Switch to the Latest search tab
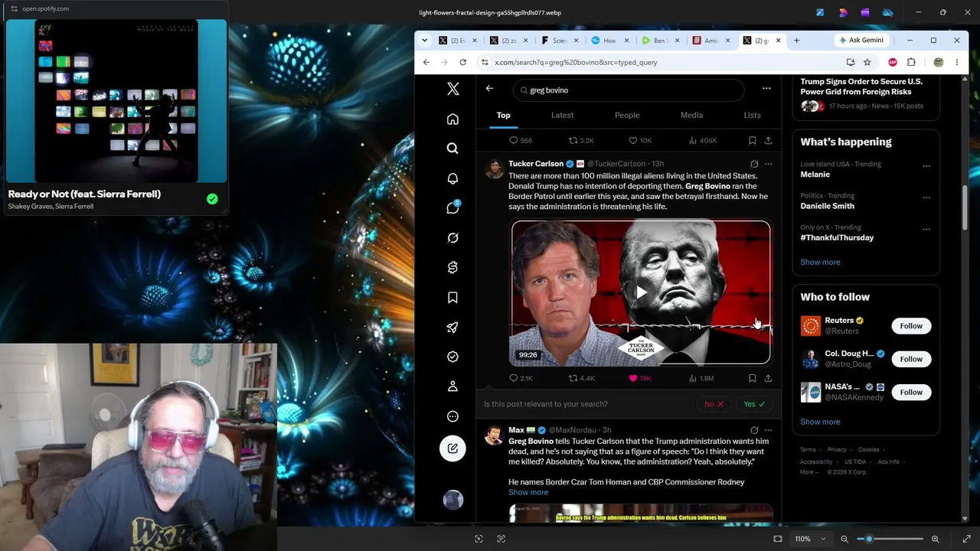Image resolution: width=980 pixels, height=551 pixels. tap(562, 115)
